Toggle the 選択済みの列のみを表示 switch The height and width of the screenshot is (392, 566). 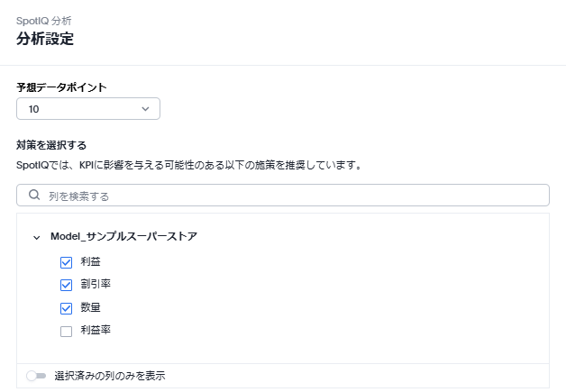pyautogui.click(x=36, y=376)
